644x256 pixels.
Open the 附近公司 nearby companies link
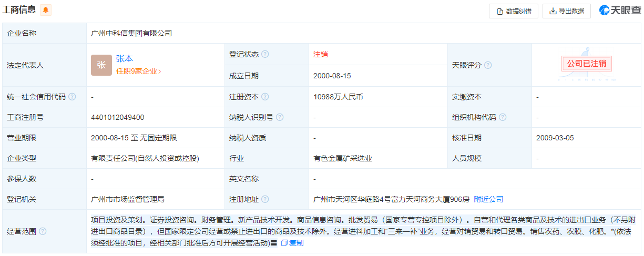[x=488, y=199]
